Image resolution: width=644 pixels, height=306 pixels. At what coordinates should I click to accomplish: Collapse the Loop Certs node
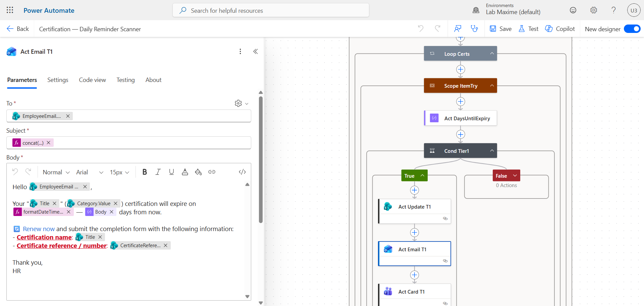492,53
